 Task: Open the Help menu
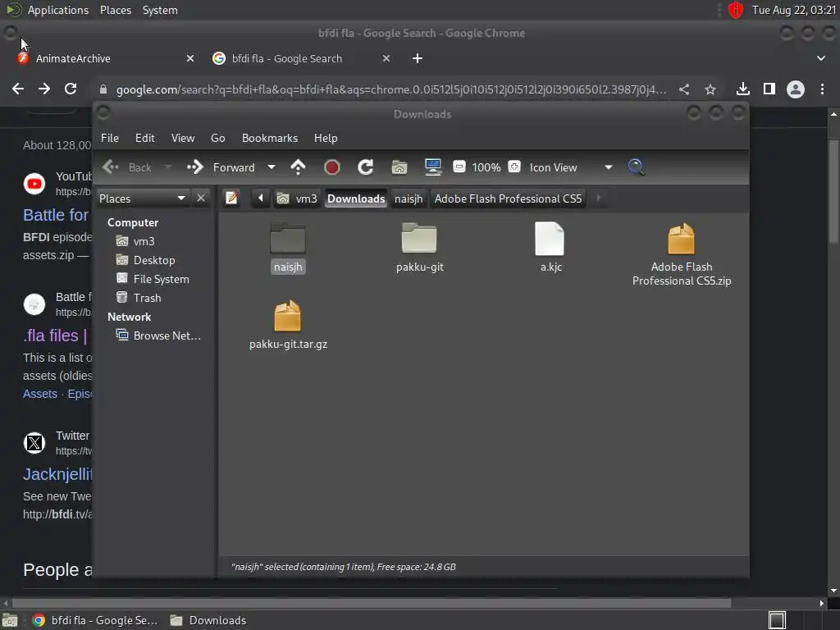[326, 138]
